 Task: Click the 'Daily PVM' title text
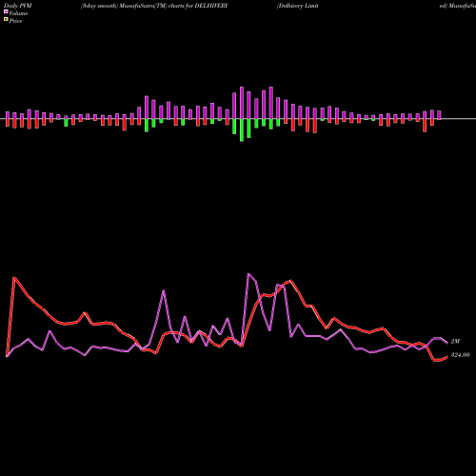coord(18,6)
